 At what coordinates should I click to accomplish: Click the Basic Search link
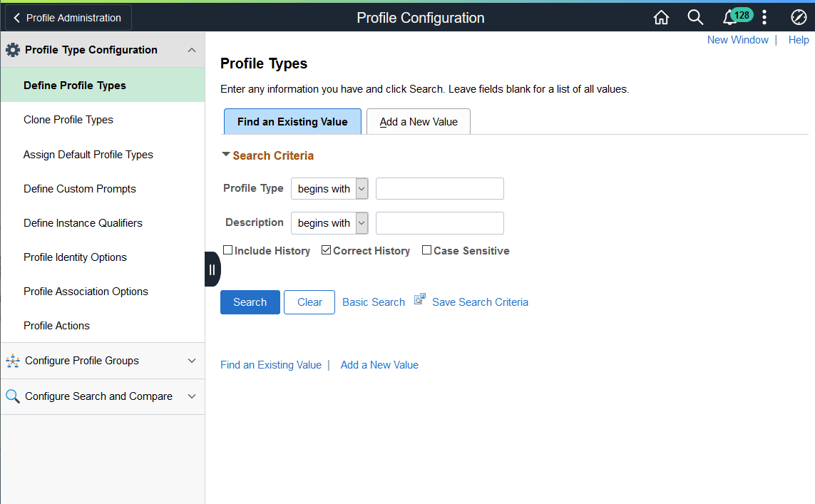coord(373,302)
